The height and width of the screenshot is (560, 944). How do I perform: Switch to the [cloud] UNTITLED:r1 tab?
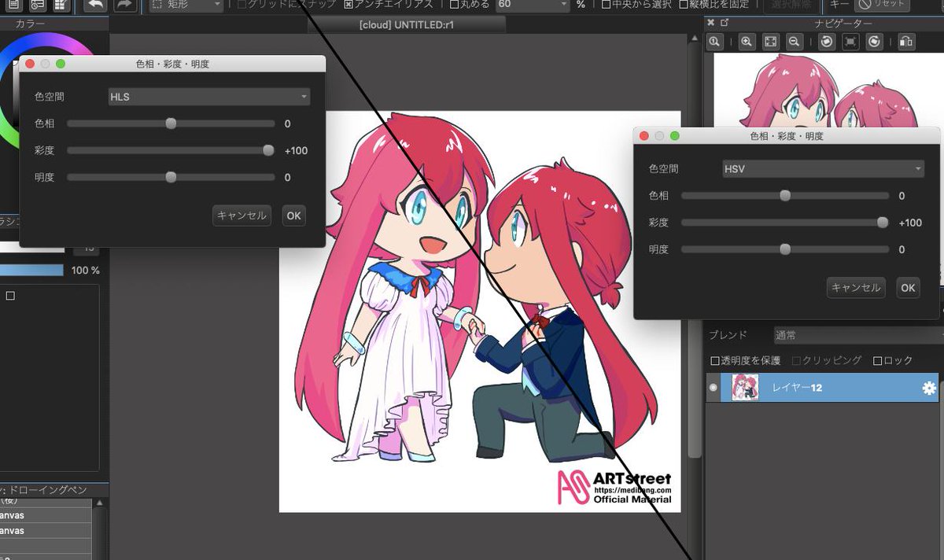406,24
